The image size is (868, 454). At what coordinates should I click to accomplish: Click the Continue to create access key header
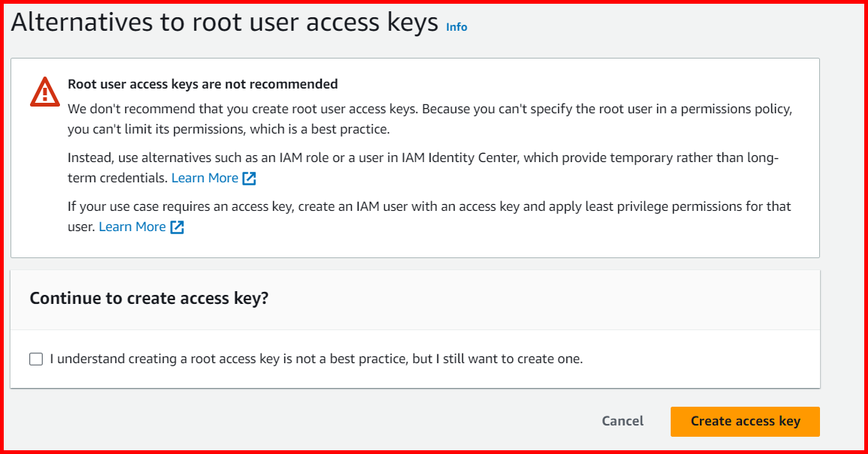pyautogui.click(x=149, y=298)
